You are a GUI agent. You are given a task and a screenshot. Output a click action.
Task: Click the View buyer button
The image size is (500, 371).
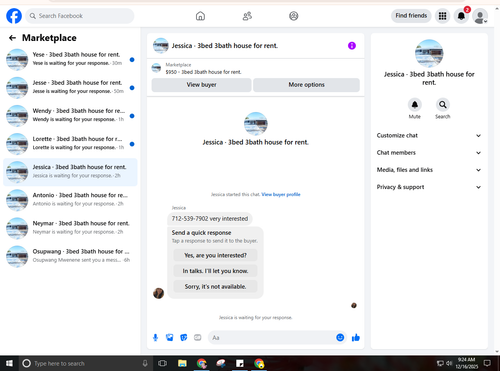pyautogui.click(x=201, y=85)
